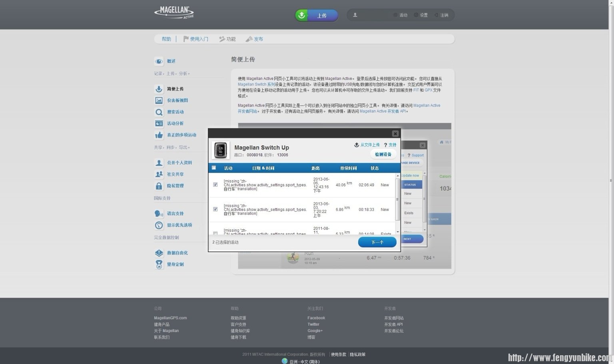The width and height of the screenshot is (614, 364).
Task: Click the eye icon beside 概述
Action: pos(159,62)
